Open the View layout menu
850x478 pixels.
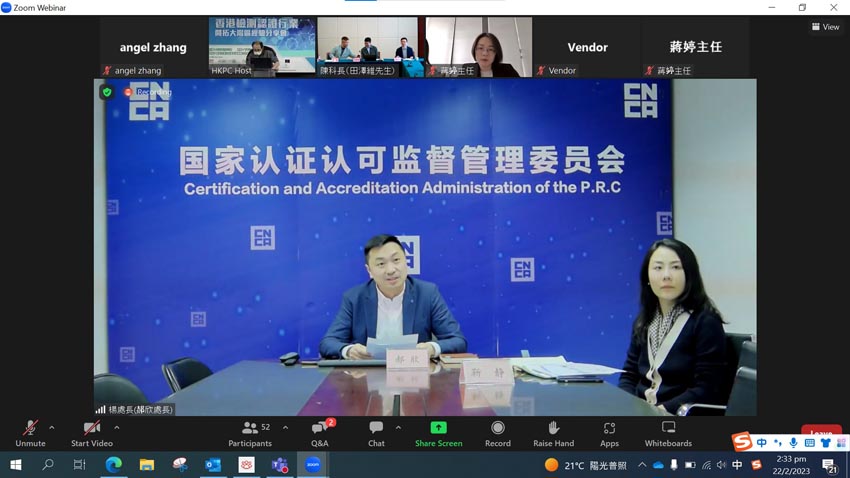pos(826,27)
